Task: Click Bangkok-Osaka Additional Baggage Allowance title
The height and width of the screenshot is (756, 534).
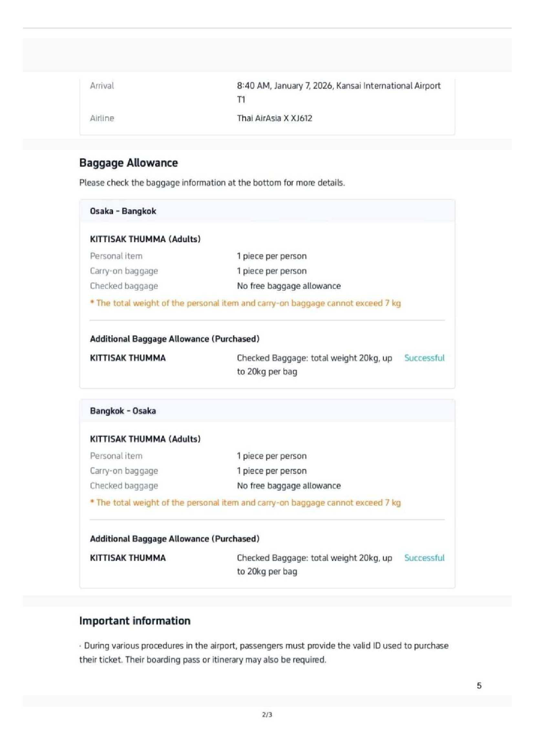Action: 174,539
